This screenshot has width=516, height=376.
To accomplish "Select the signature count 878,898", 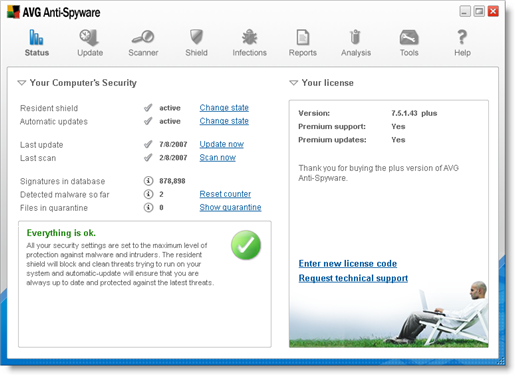I will (x=172, y=181).
